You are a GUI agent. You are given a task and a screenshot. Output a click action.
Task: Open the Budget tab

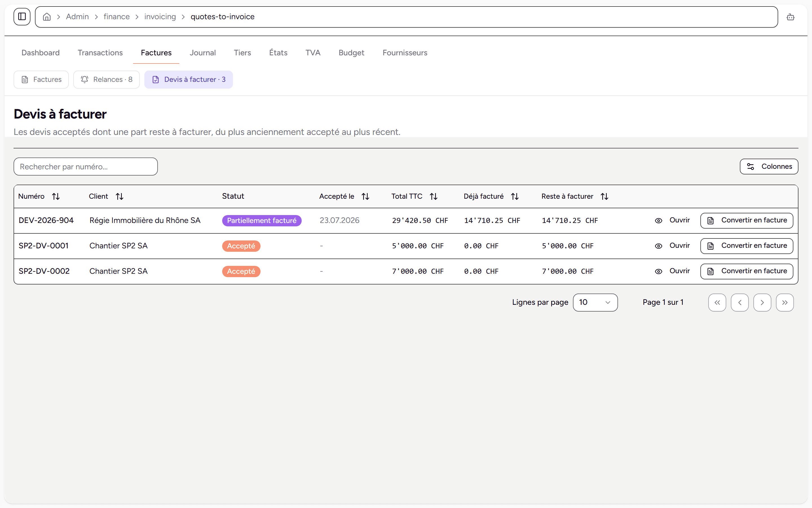(351, 53)
